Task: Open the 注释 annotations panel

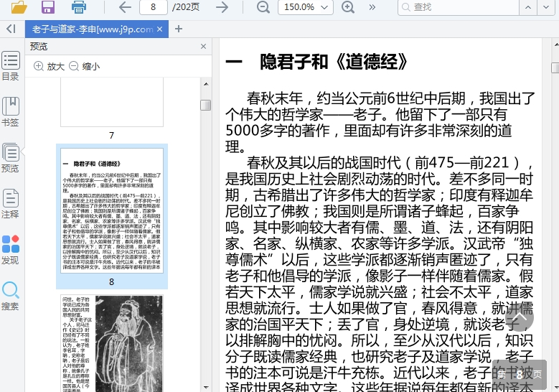Action: tap(11, 204)
